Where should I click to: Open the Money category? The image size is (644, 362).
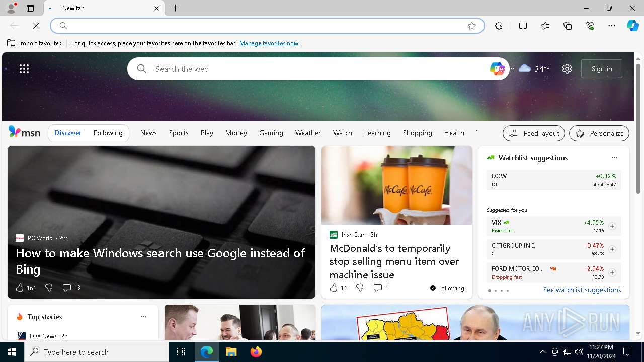[236, 133]
